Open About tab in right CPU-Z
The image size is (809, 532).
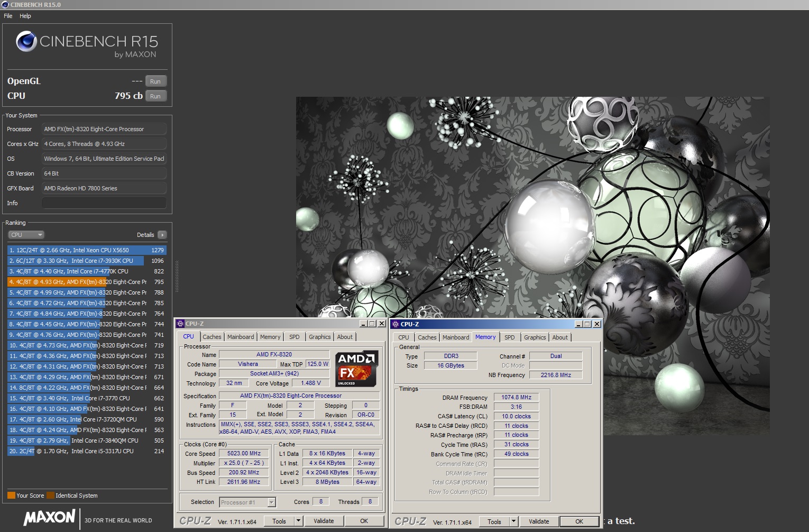tap(560, 337)
